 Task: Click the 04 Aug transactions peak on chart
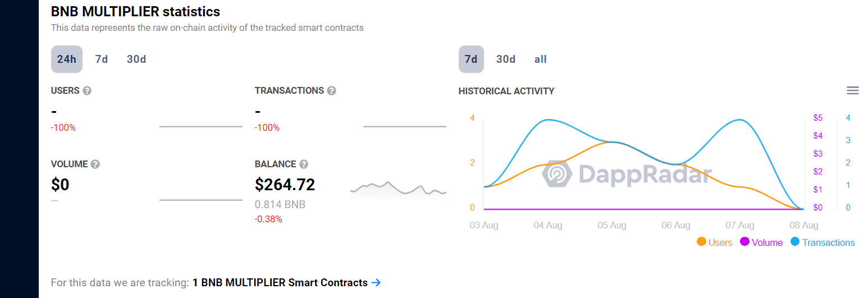(x=548, y=120)
